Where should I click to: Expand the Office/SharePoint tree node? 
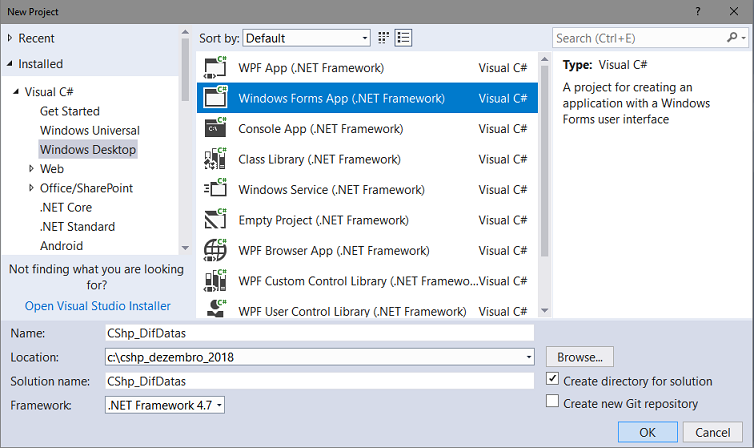31,188
